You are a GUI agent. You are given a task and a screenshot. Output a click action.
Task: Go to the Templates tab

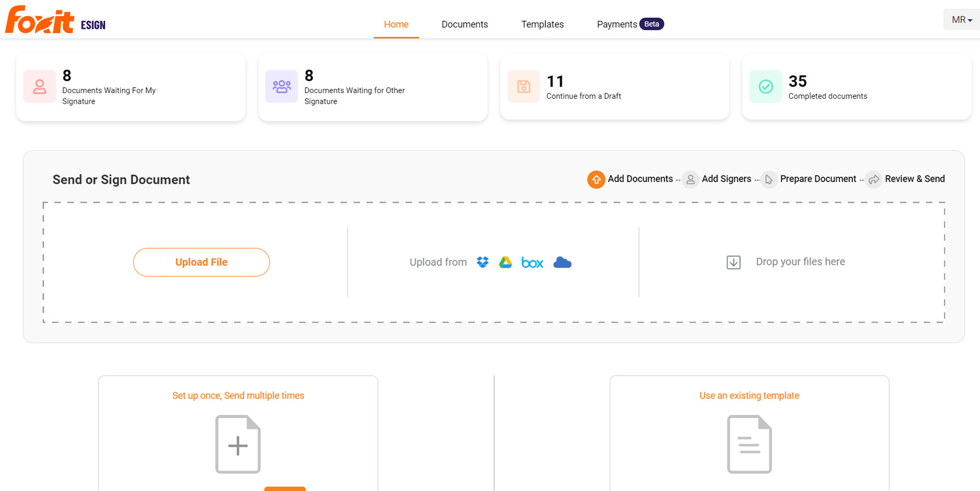coord(543,25)
